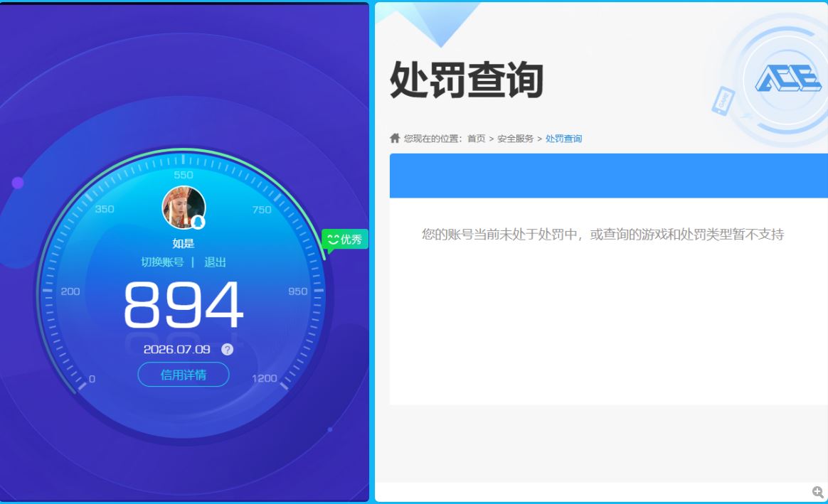Open the 信用详情 credit details button
Viewport: 828px width, 504px height.
[x=184, y=375]
